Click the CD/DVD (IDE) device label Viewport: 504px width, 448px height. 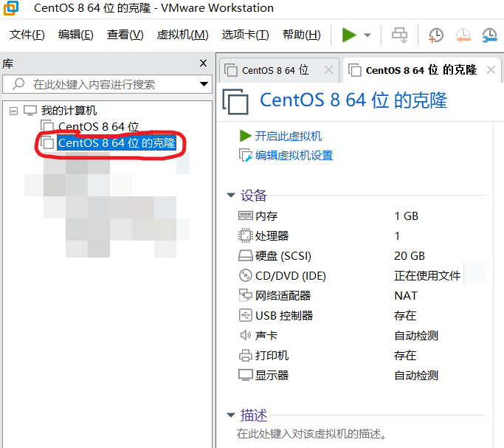(291, 276)
